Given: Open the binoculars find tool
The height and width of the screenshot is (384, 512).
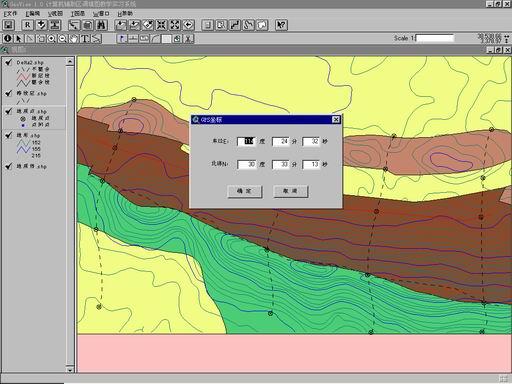Looking at the screenshot, I should click(x=102, y=25).
